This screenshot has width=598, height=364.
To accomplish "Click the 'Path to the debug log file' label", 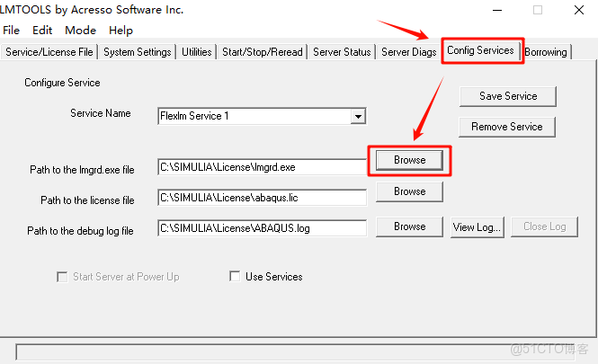I will (x=80, y=231).
